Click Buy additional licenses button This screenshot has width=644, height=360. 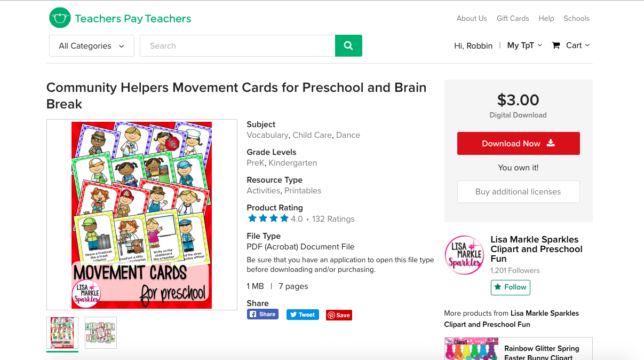[519, 192]
